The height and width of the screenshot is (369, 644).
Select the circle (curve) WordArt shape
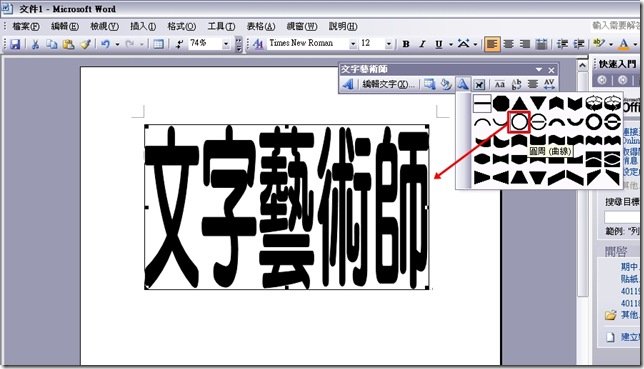pyautogui.click(x=519, y=122)
